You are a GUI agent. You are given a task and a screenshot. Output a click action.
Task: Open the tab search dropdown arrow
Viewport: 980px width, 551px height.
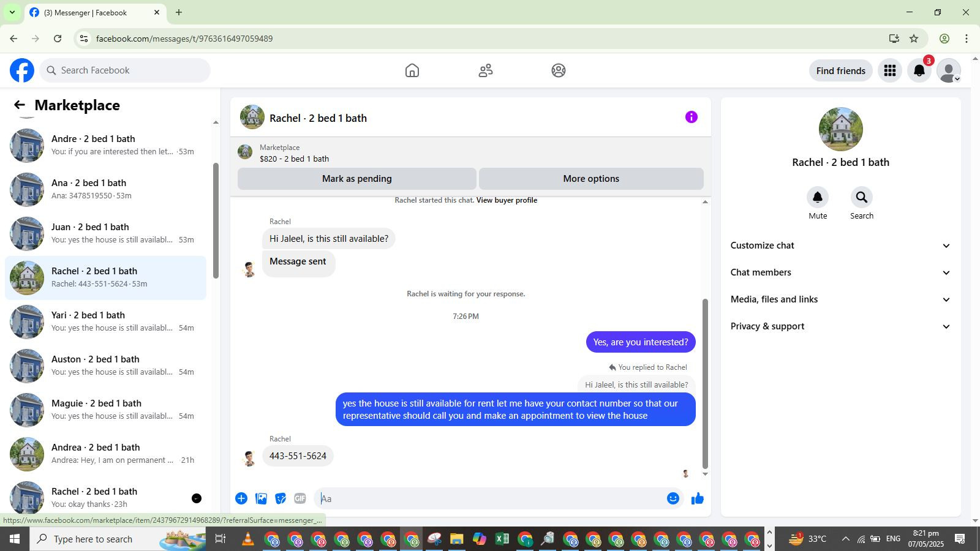pos(12,12)
